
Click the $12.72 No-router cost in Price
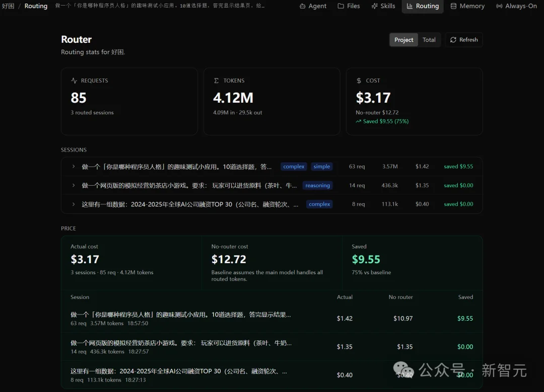229,259
